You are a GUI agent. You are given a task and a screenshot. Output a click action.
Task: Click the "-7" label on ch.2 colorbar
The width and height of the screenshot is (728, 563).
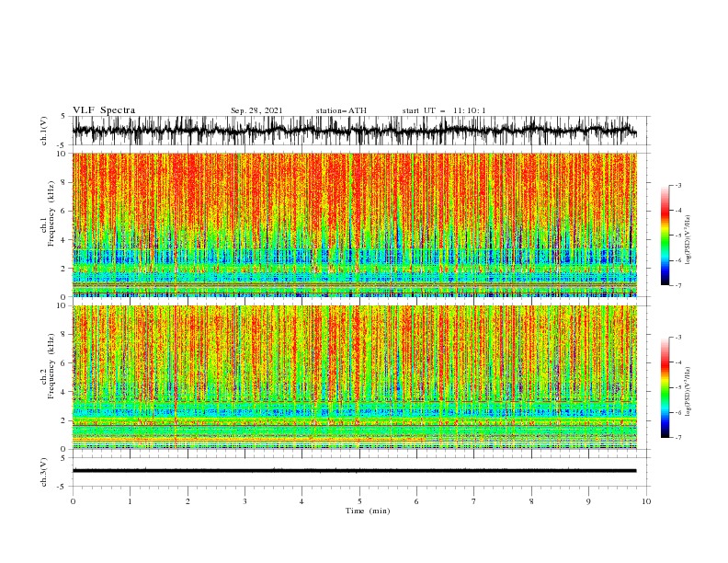pos(678,438)
